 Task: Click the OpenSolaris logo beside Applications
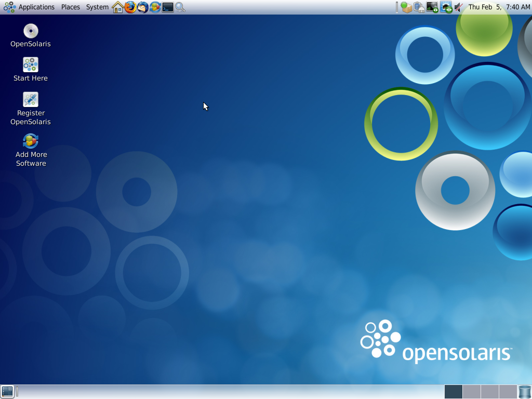click(9, 7)
